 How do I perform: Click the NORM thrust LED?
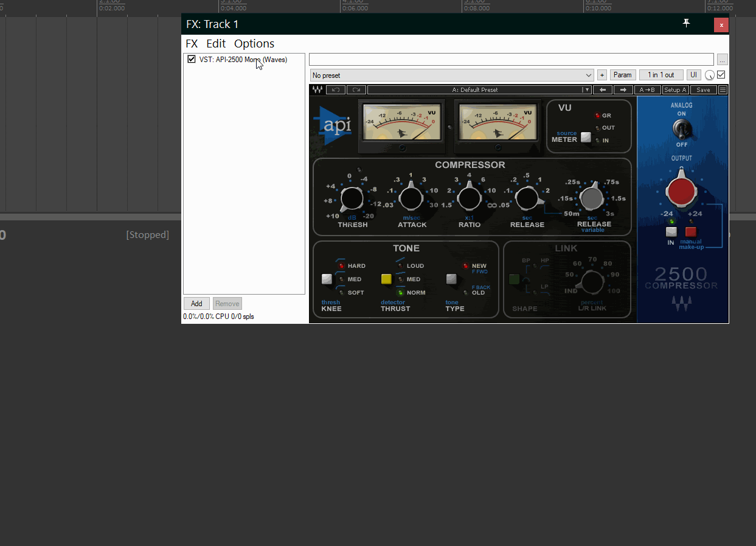click(x=400, y=293)
